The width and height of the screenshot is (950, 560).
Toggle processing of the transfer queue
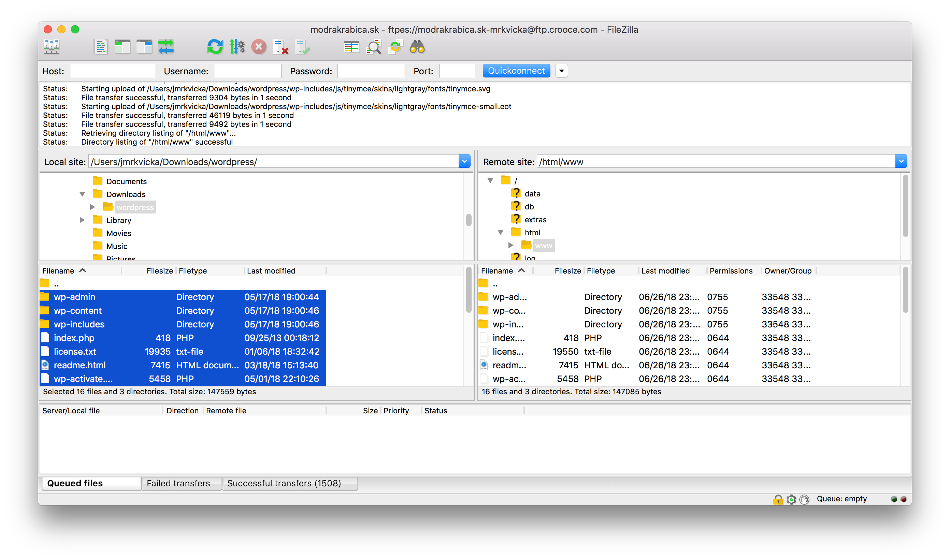pos(237,47)
